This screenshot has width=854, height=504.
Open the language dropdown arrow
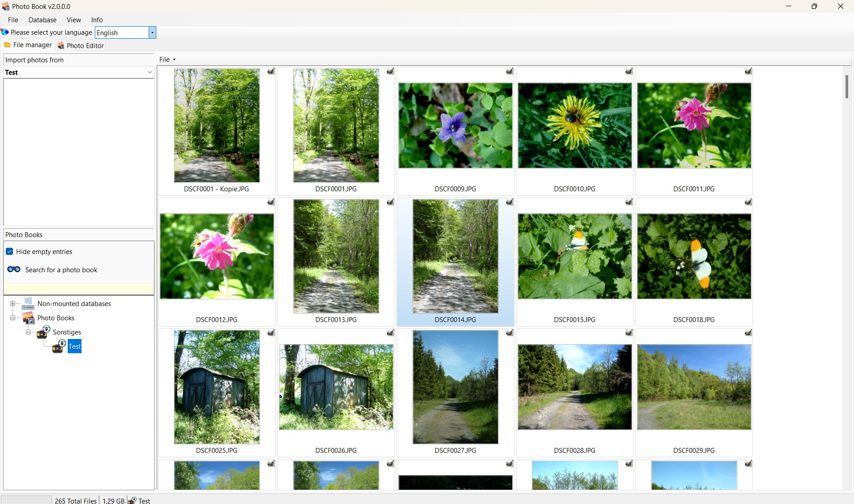pyautogui.click(x=152, y=32)
